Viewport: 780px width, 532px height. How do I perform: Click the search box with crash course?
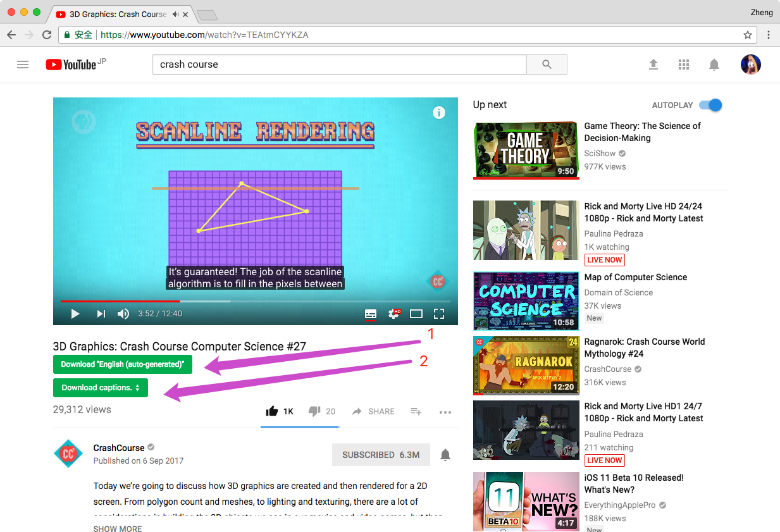340,65
